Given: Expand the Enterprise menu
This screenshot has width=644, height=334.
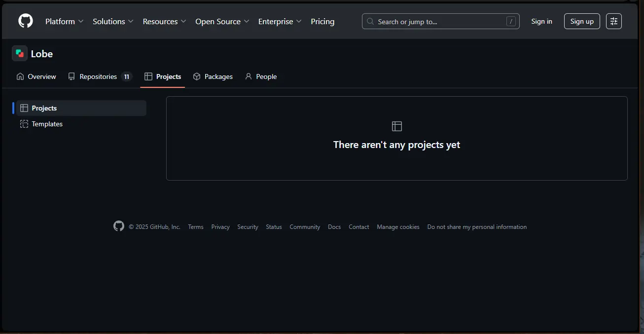Looking at the screenshot, I should click(280, 21).
